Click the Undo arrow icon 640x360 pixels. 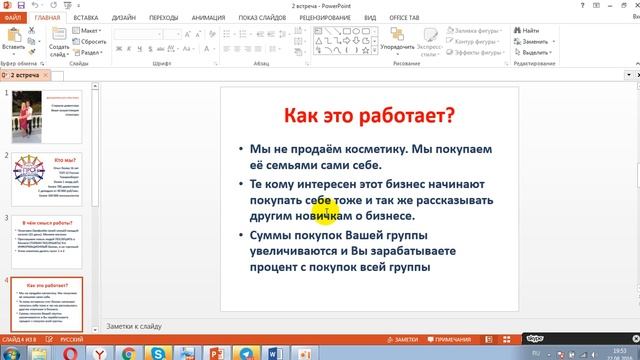tap(35, 5)
